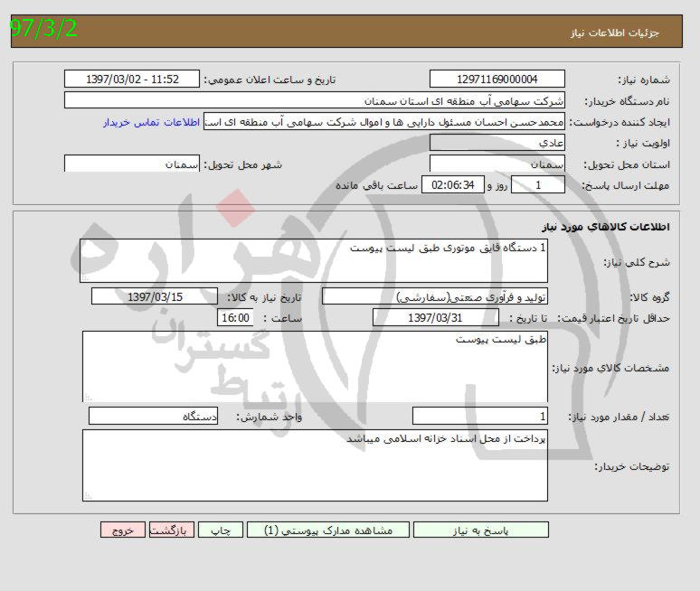Click the پاسخ به نیاز button
Viewport: 700px width, 591px height.
click(481, 530)
